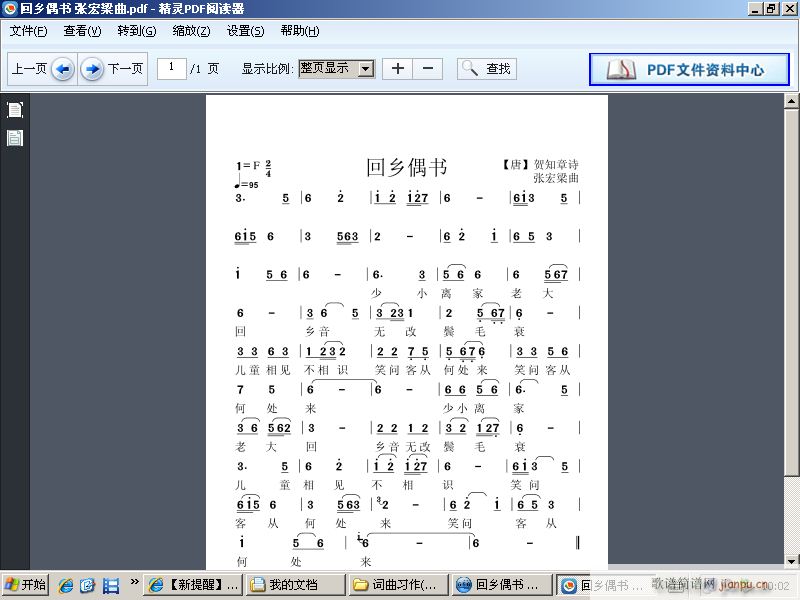Zoom out with the minus button
The height and width of the screenshot is (600, 800).
pyautogui.click(x=427, y=69)
